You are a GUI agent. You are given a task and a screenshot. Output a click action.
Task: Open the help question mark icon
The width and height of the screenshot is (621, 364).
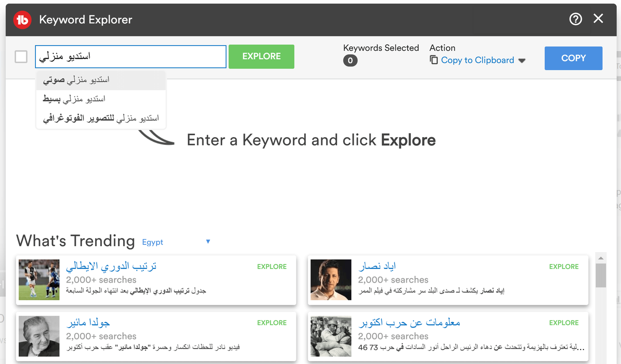575,19
